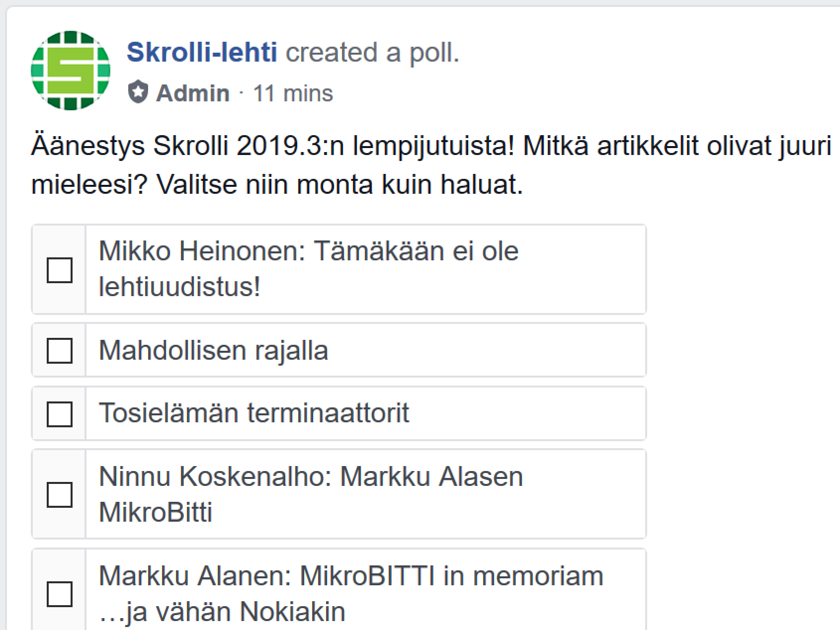Image resolution: width=840 pixels, height=630 pixels.
Task: Open the Skrolli-lehti profile link
Action: (x=202, y=53)
